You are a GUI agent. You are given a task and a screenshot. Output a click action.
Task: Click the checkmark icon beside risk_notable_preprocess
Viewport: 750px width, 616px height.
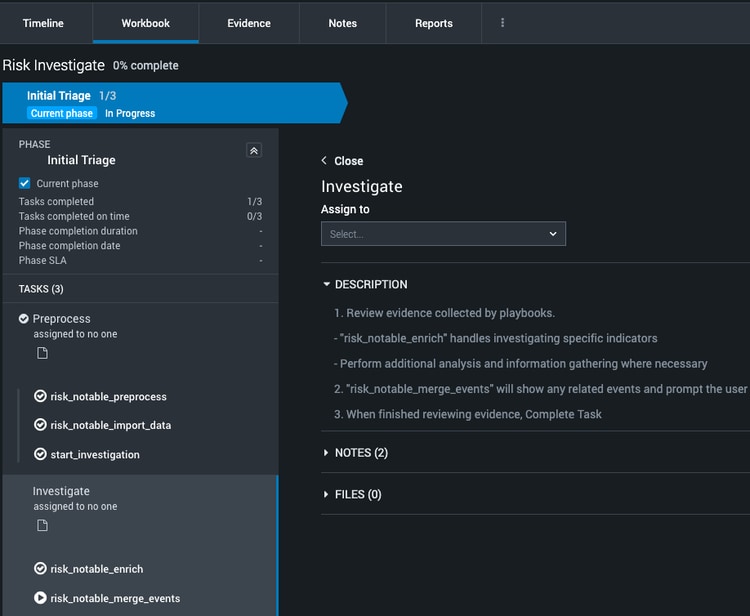click(40, 396)
